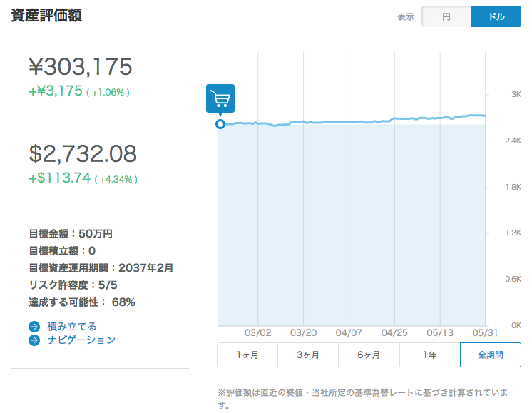The width and height of the screenshot is (532, 413).
Task: Click the $2,732.08 valuation amount
Action: click(x=83, y=153)
